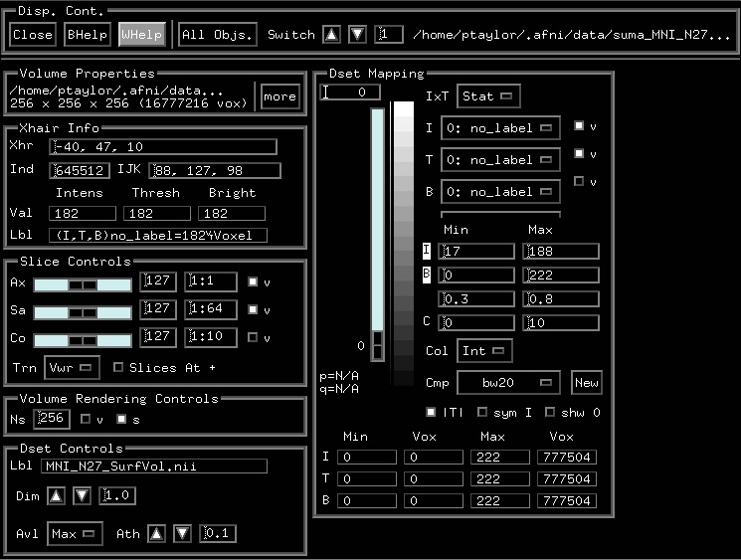Click the Ath up arrow

157,534
